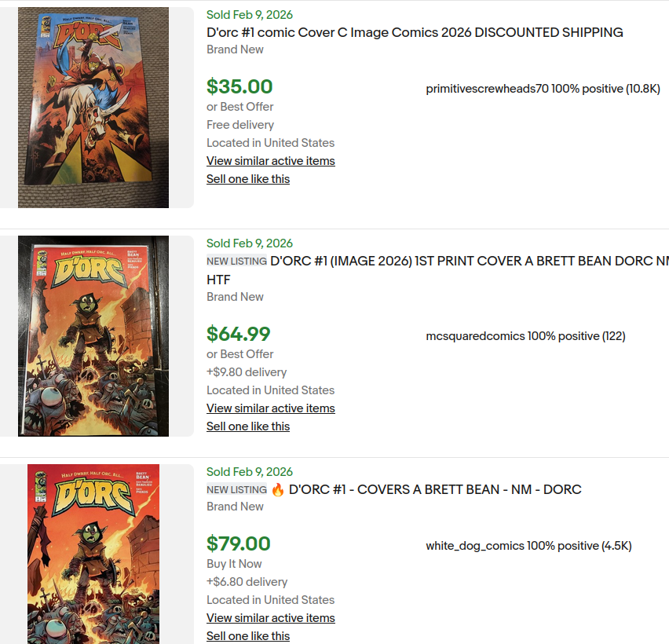This screenshot has height=644, width=669.
Task: Open the $79.00 listing's comic thumbnail
Action: pyautogui.click(x=93, y=554)
